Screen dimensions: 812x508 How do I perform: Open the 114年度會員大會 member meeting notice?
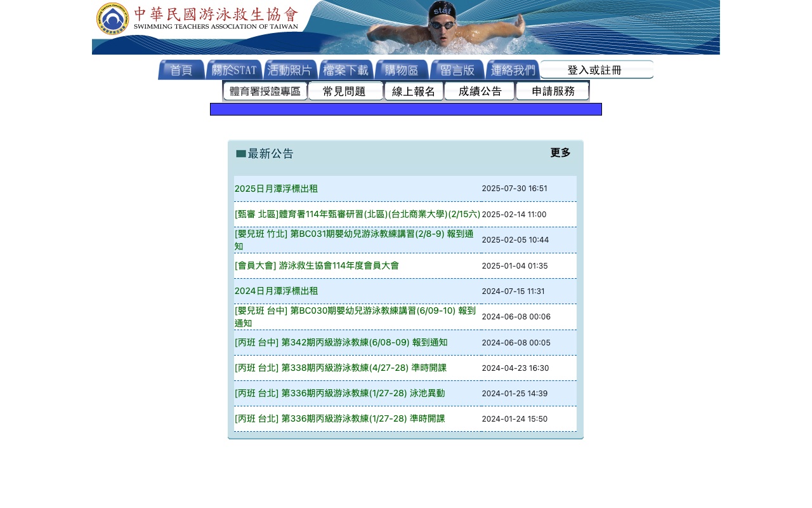coord(317,265)
